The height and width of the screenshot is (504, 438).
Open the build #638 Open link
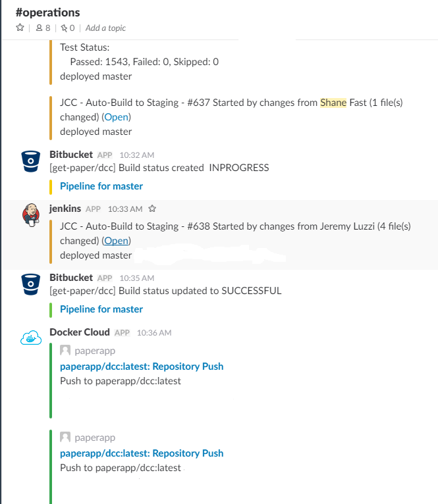tap(117, 241)
